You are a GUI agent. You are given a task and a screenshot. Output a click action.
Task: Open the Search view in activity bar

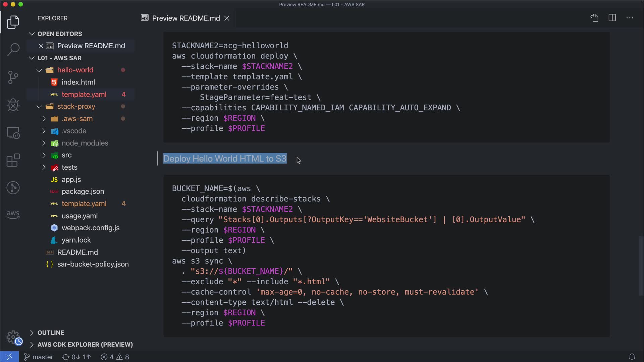click(13, 50)
